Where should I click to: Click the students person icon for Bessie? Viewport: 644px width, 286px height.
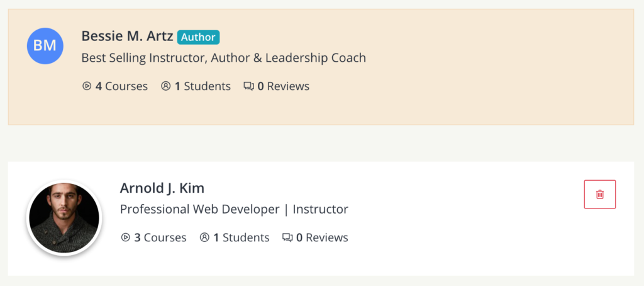[x=166, y=86]
